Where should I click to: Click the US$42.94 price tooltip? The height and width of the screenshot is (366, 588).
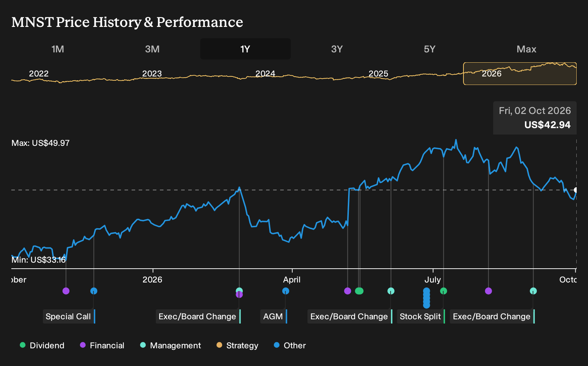535,118
